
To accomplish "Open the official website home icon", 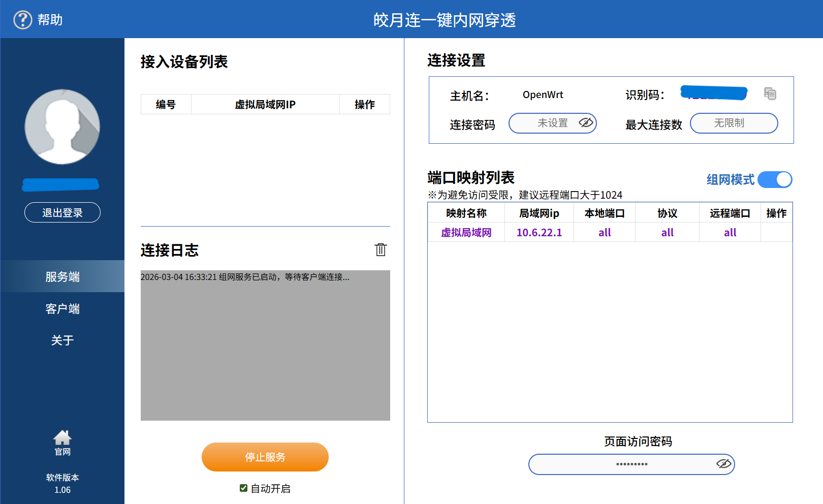I will [x=62, y=437].
